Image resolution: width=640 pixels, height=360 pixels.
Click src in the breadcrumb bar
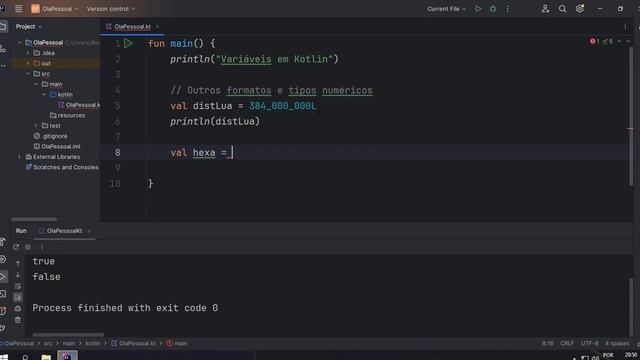[x=48, y=343]
